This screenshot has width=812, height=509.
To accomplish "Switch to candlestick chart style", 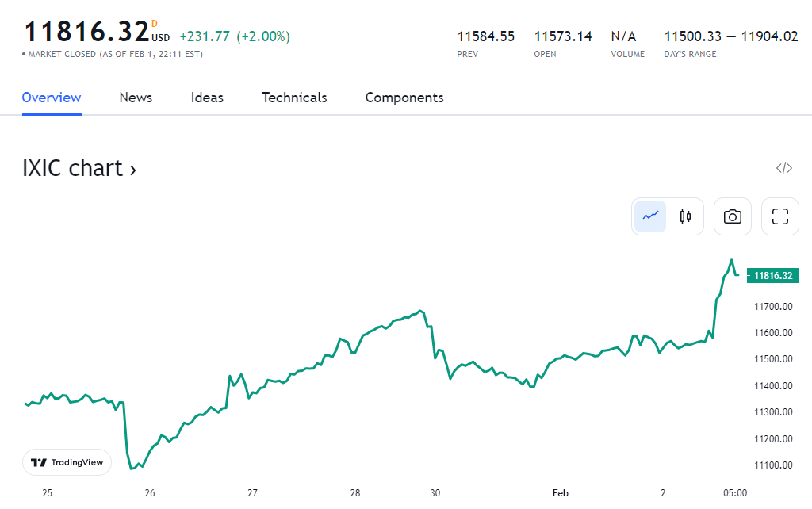I will click(685, 216).
